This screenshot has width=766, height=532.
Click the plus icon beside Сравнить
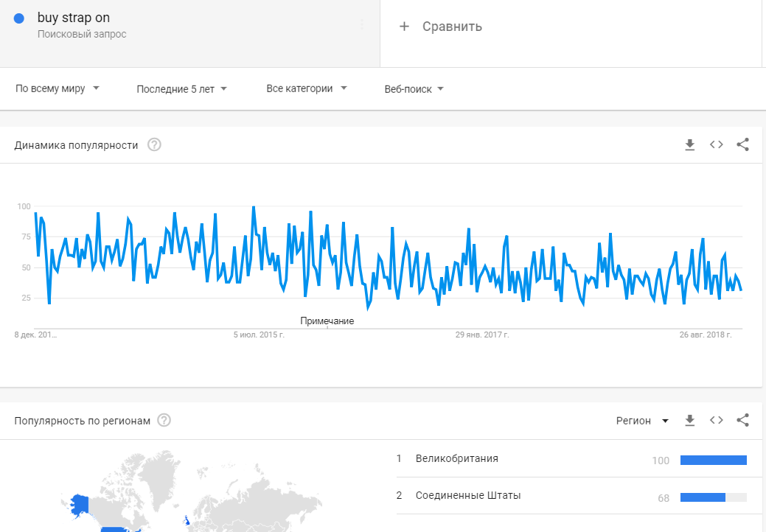point(404,27)
